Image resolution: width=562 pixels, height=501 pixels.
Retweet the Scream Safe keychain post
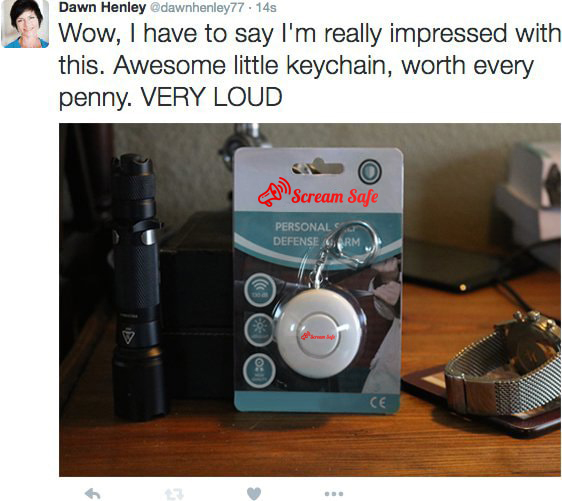174,494
